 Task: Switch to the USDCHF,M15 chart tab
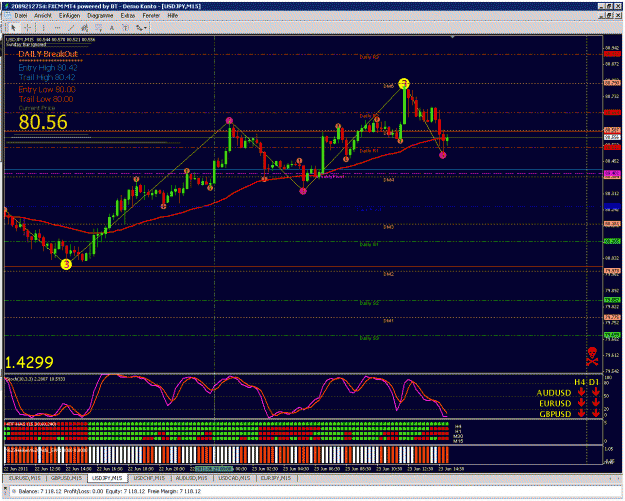pos(149,477)
